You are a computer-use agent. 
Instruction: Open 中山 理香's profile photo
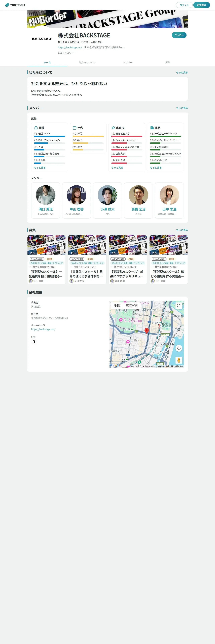[x=77, y=195]
